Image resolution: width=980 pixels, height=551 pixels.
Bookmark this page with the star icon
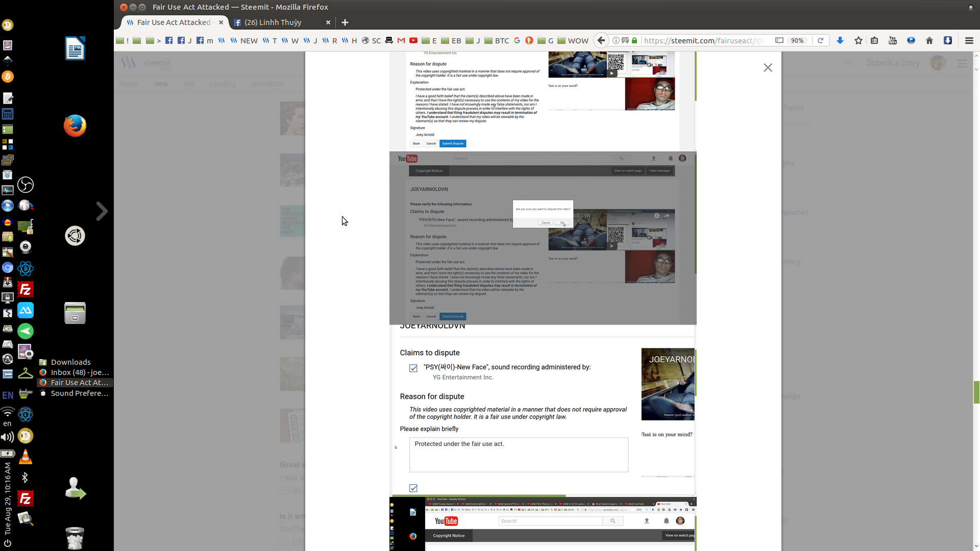[859, 40]
